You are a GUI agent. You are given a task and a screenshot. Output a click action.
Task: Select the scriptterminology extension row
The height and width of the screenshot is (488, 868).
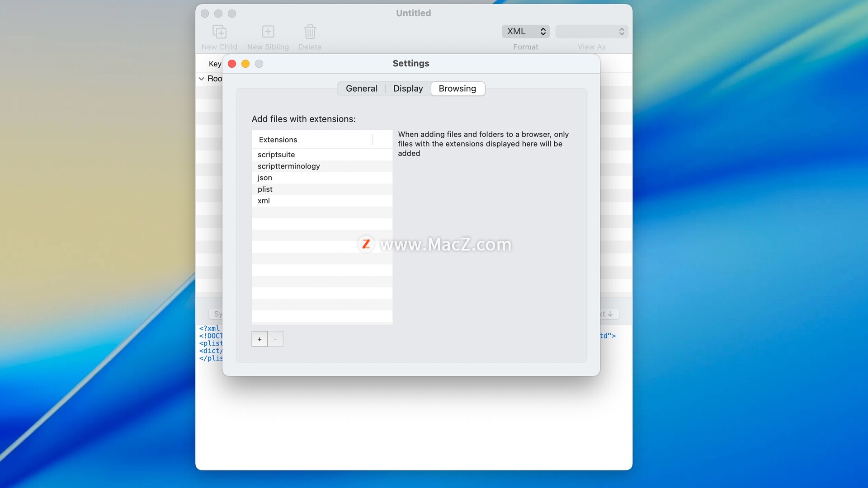(288, 166)
